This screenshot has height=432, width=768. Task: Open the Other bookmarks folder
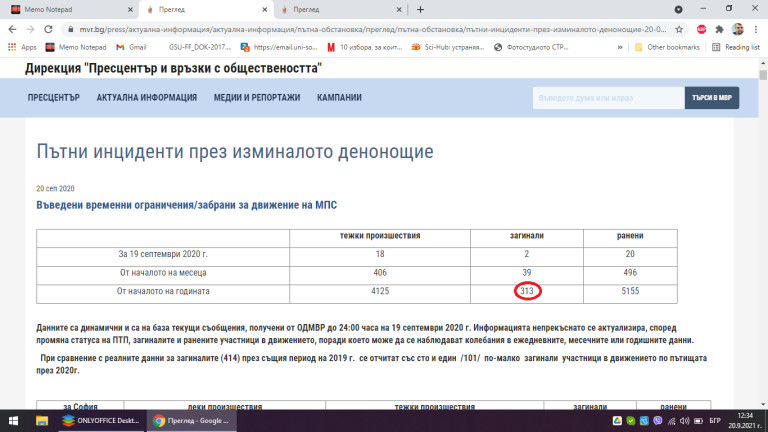[x=670, y=47]
